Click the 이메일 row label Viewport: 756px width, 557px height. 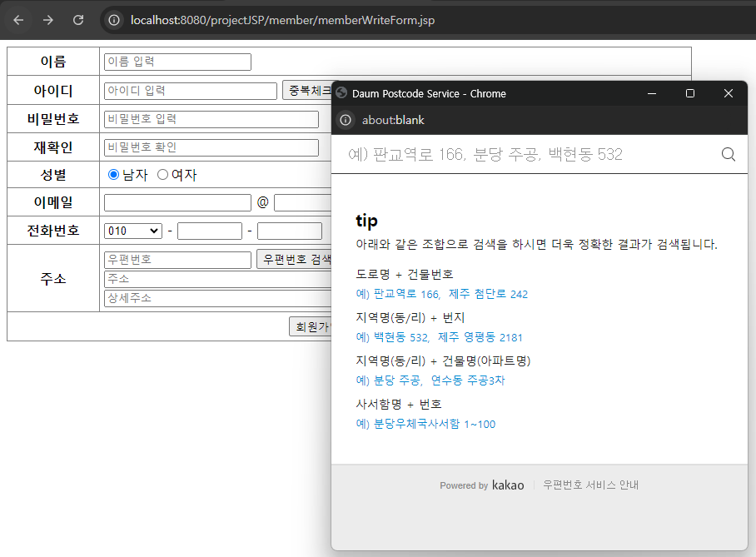point(53,202)
